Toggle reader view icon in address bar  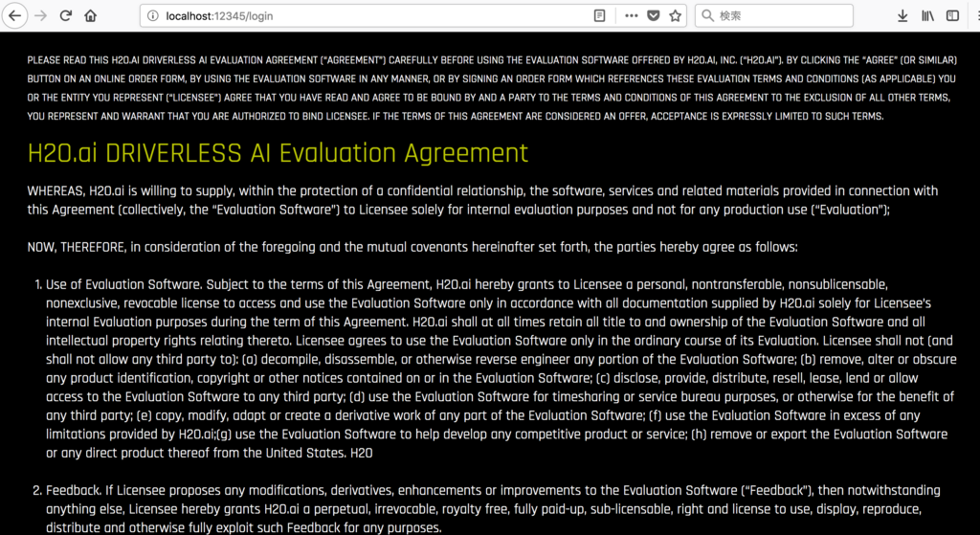tap(599, 16)
